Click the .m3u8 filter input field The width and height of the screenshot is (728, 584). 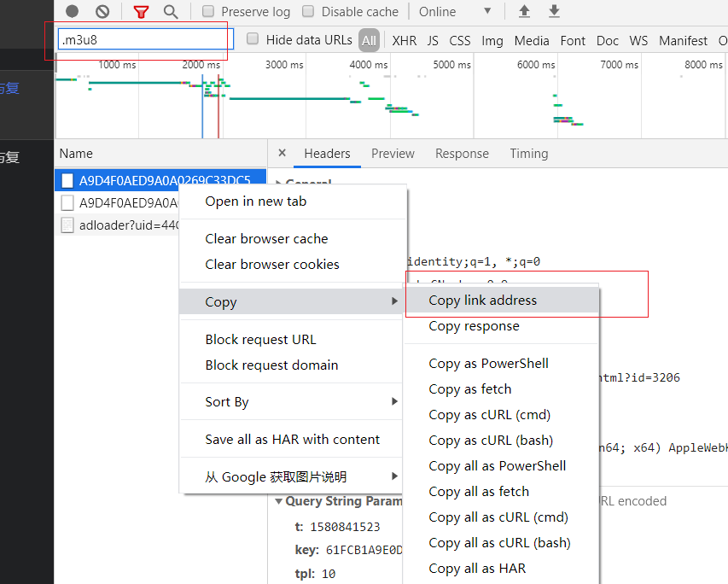(x=145, y=39)
